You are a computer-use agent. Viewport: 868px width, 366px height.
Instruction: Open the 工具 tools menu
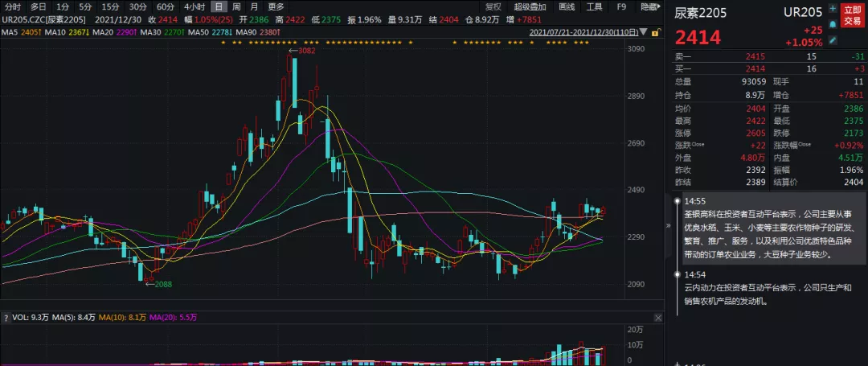click(x=595, y=6)
